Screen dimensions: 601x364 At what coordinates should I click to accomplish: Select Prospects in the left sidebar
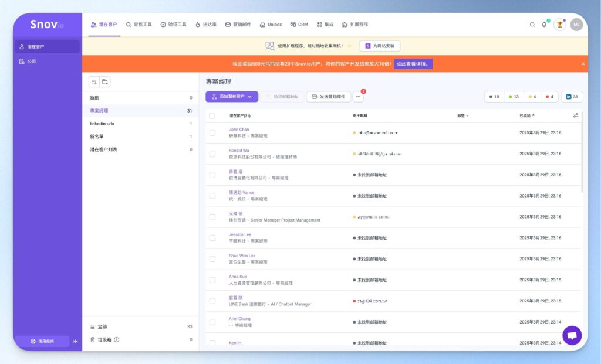(x=47, y=46)
